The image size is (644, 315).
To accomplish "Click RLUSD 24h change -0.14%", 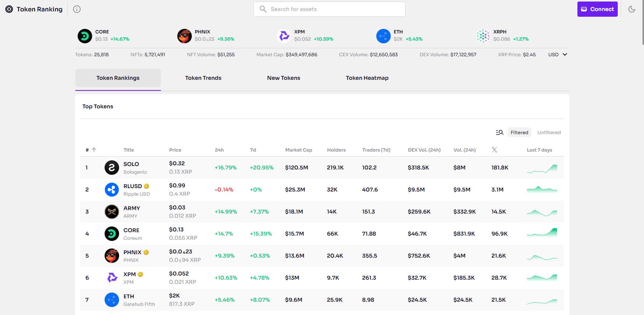I will tap(224, 190).
